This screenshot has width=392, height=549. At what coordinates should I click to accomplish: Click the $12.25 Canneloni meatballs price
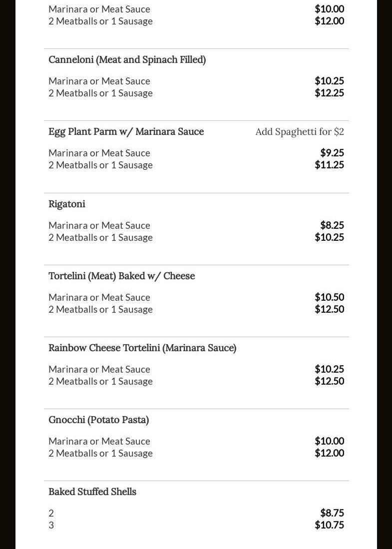(329, 93)
